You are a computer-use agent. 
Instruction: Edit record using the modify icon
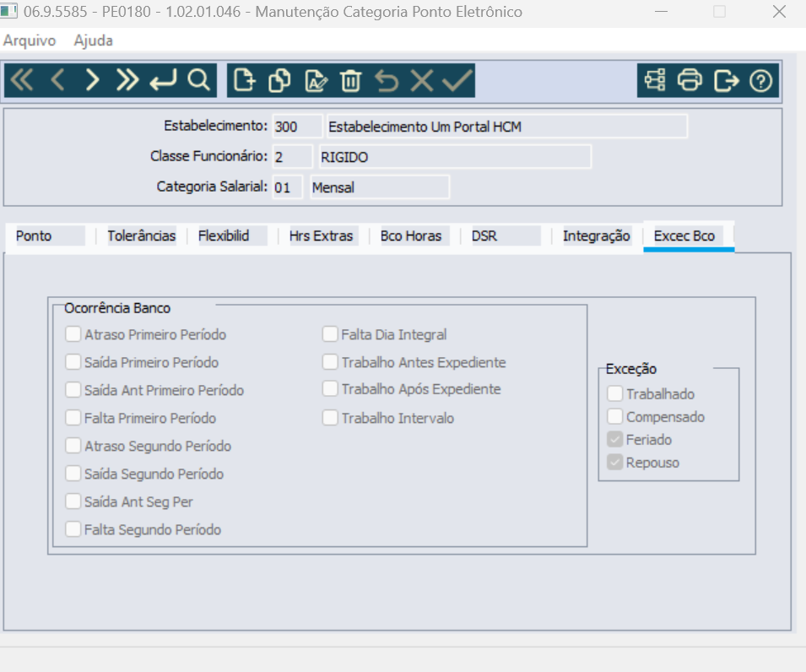coord(316,80)
